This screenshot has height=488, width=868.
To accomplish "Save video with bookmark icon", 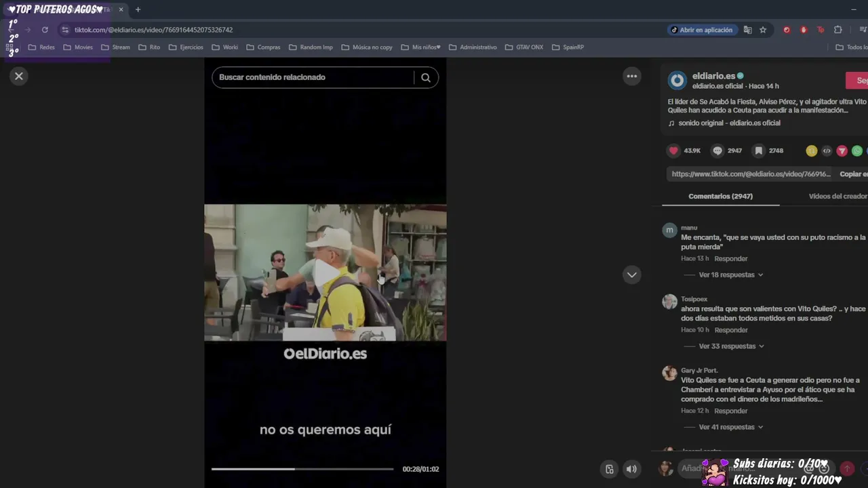I will [x=759, y=150].
